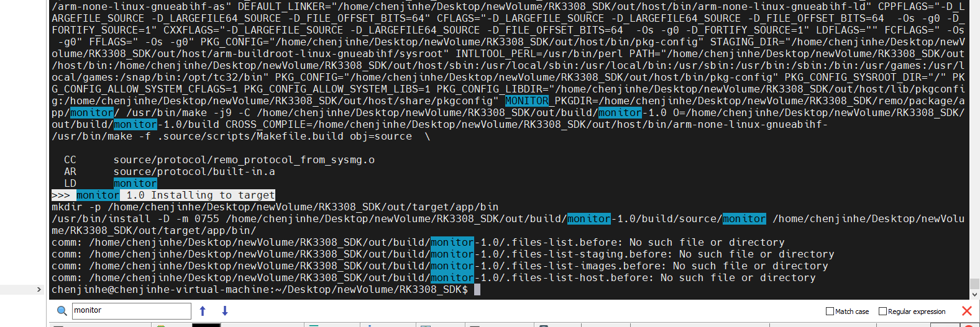Click the '.files-list-images.before' error line
The image size is (980, 327).
tap(440, 266)
